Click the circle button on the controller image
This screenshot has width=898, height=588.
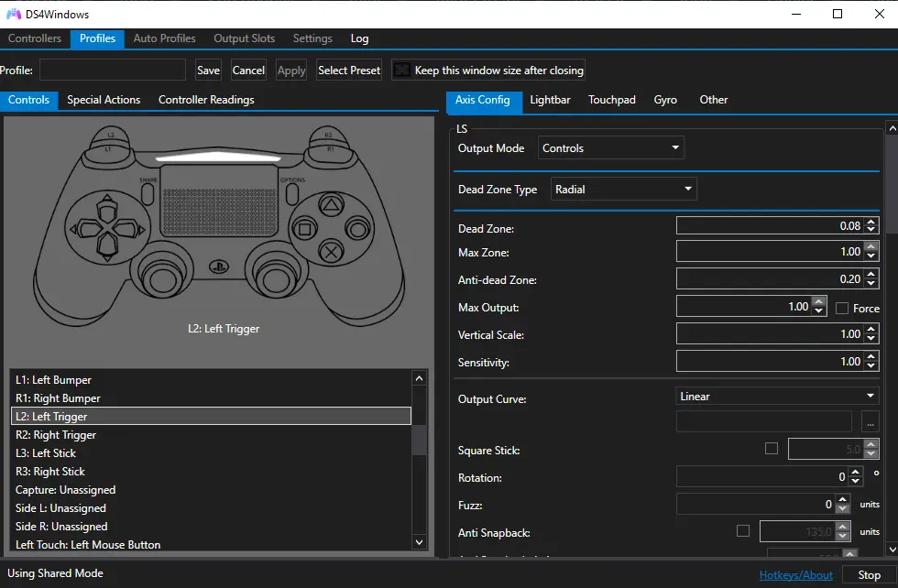tap(358, 229)
